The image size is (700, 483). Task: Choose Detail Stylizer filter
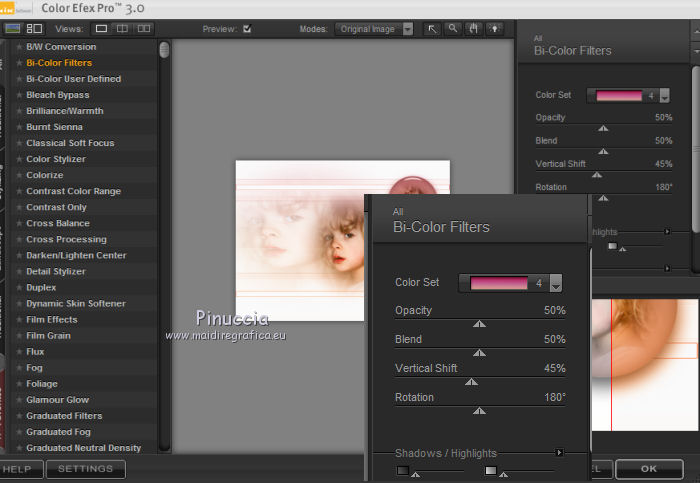point(56,271)
